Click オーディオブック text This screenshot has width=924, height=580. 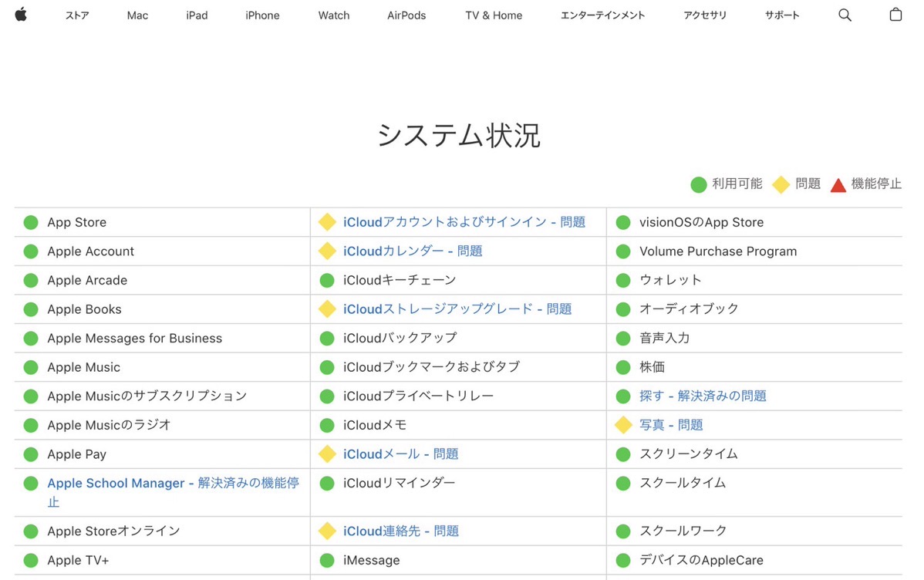click(x=689, y=309)
